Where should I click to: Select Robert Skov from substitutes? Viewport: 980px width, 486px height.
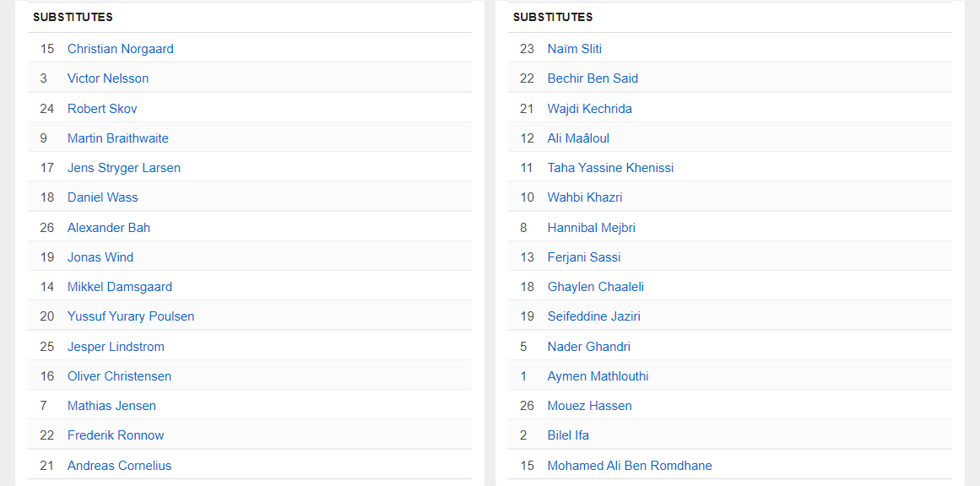(x=102, y=109)
